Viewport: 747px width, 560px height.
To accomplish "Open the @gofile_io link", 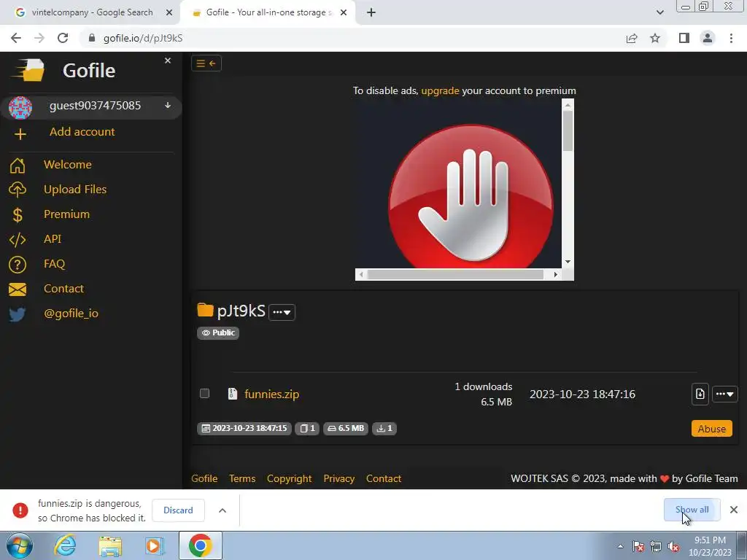I will [71, 314].
